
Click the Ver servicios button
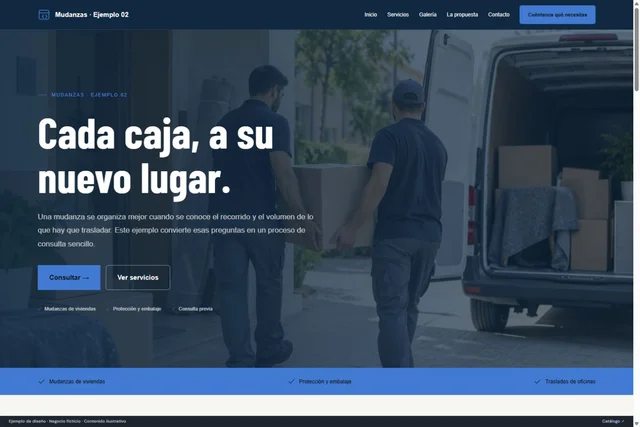click(x=138, y=278)
